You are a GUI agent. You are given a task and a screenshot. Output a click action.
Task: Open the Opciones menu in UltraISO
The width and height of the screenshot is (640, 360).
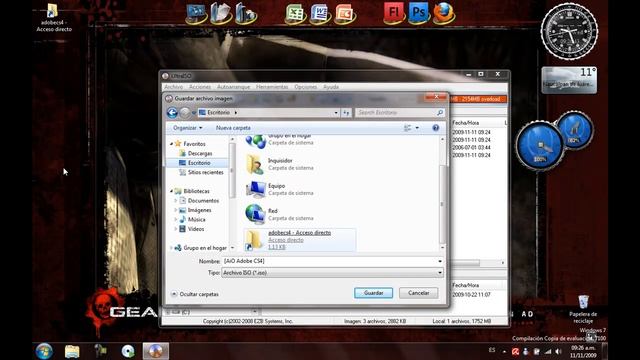[305, 87]
